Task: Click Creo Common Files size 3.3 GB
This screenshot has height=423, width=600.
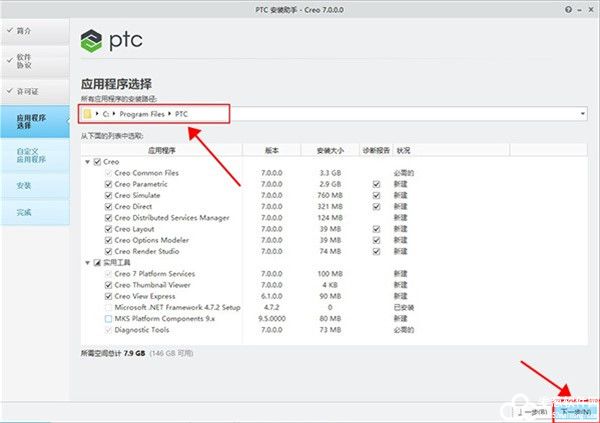Action: coord(330,173)
